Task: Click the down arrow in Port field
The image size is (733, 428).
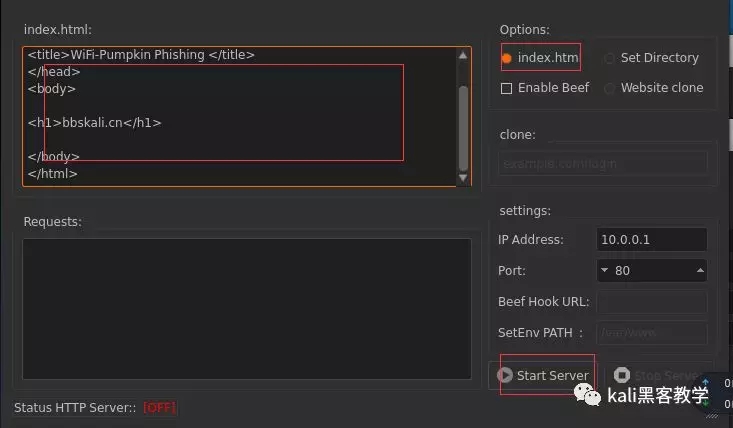Action: click(x=604, y=270)
